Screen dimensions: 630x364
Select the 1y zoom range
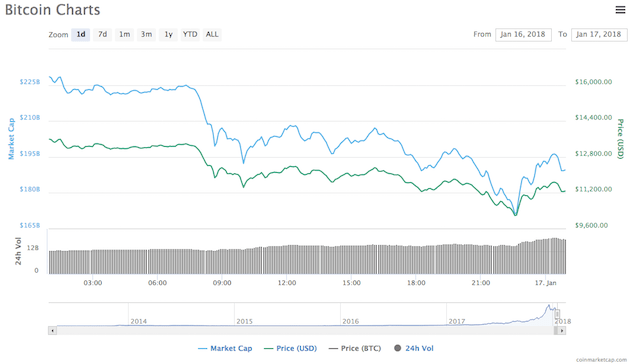pos(168,35)
